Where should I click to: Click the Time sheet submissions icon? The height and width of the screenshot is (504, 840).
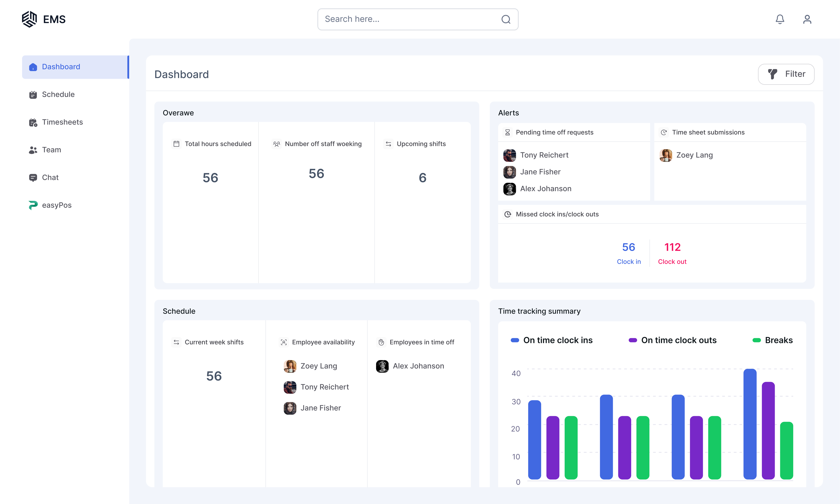(664, 132)
